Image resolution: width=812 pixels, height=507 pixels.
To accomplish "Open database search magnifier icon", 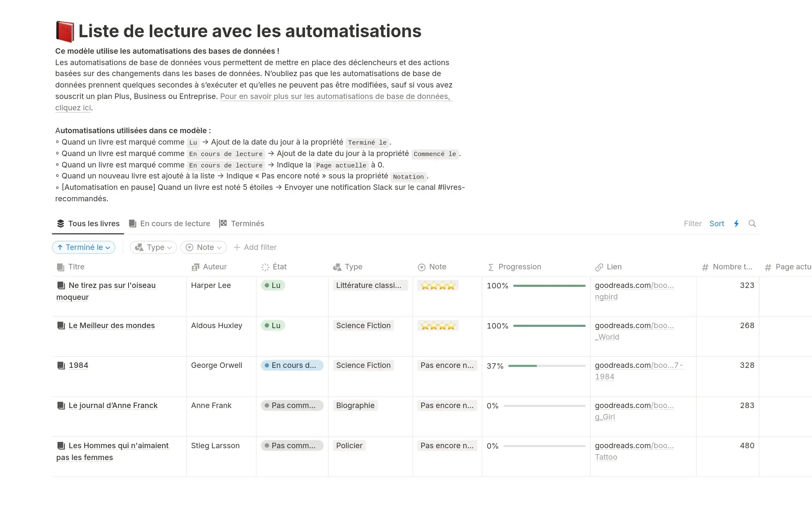I will point(752,224).
